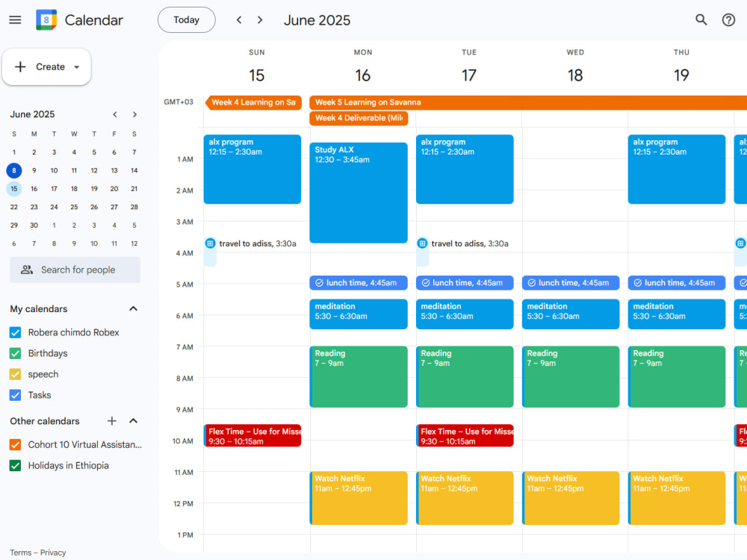747x560 pixels.
Task: Open Tuesday Reading event
Action: (465, 376)
